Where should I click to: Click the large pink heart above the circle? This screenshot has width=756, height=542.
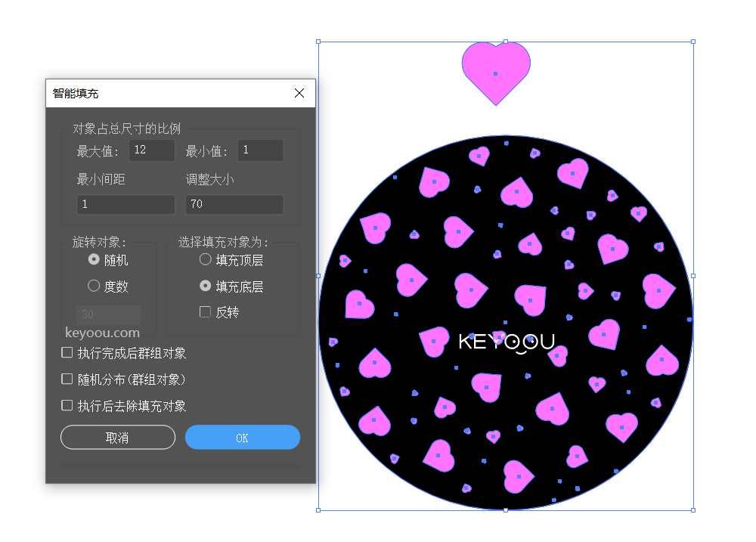tap(496, 73)
